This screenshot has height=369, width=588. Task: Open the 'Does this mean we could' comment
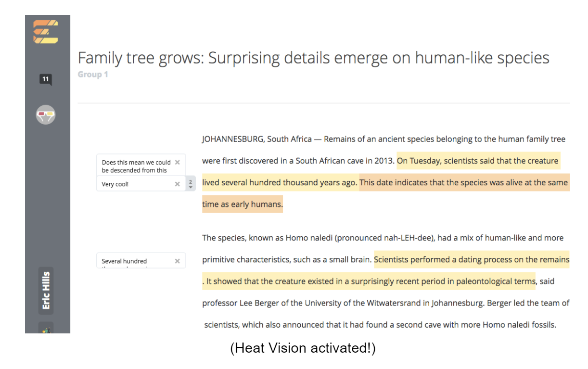(x=136, y=165)
